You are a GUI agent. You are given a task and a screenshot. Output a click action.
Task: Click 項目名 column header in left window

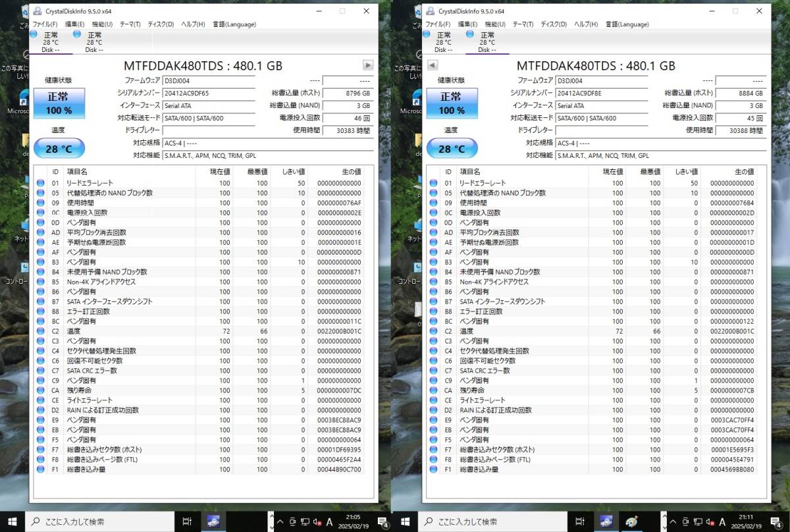pos(76,171)
